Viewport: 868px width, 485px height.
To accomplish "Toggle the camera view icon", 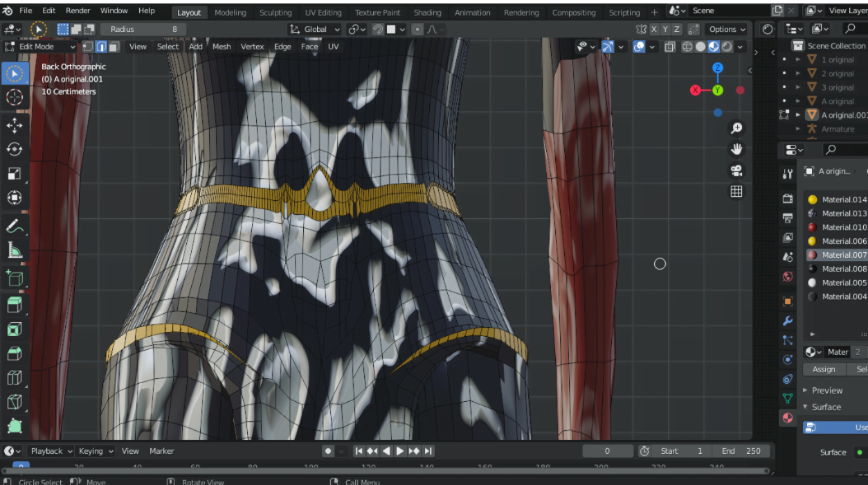I will coord(736,170).
